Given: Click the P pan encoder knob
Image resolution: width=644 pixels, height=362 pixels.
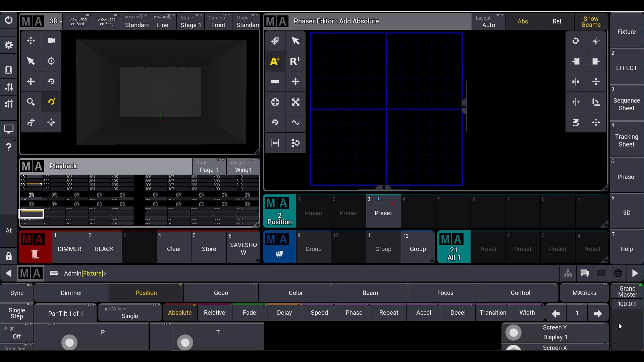Looking at the screenshot, I should [x=69, y=342].
